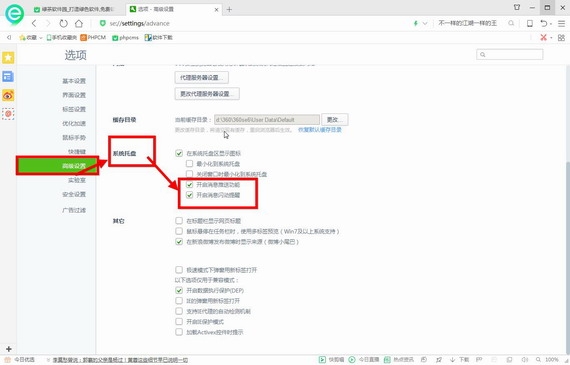Click the 更改代理服务器设置 button

click(x=207, y=94)
